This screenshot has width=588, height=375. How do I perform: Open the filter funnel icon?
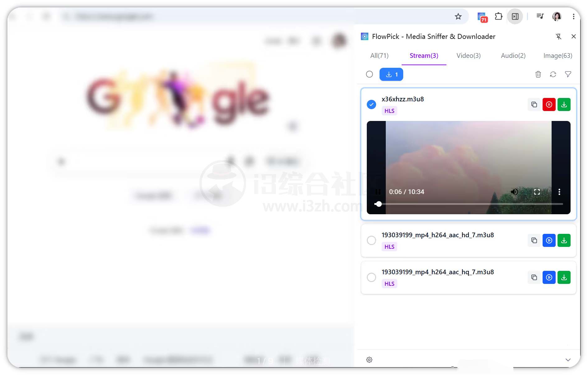568,74
